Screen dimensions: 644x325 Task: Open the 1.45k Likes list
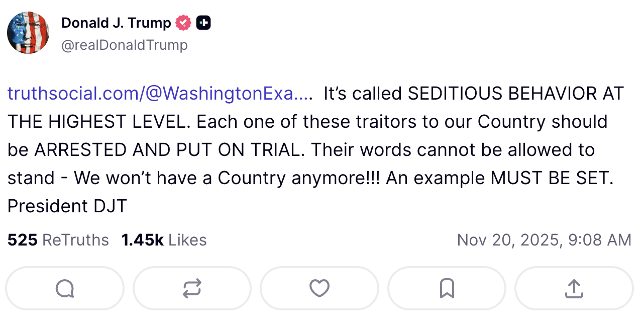[x=164, y=240]
